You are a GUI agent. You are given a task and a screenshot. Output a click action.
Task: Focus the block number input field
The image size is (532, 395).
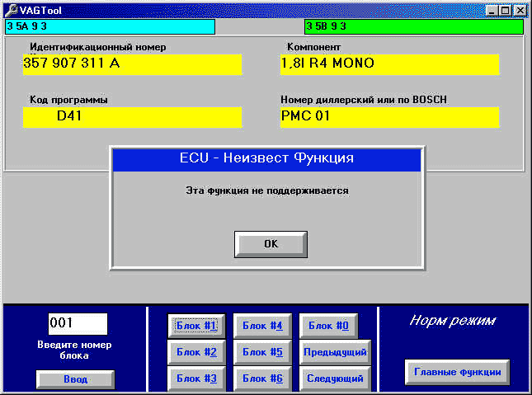click(x=78, y=323)
